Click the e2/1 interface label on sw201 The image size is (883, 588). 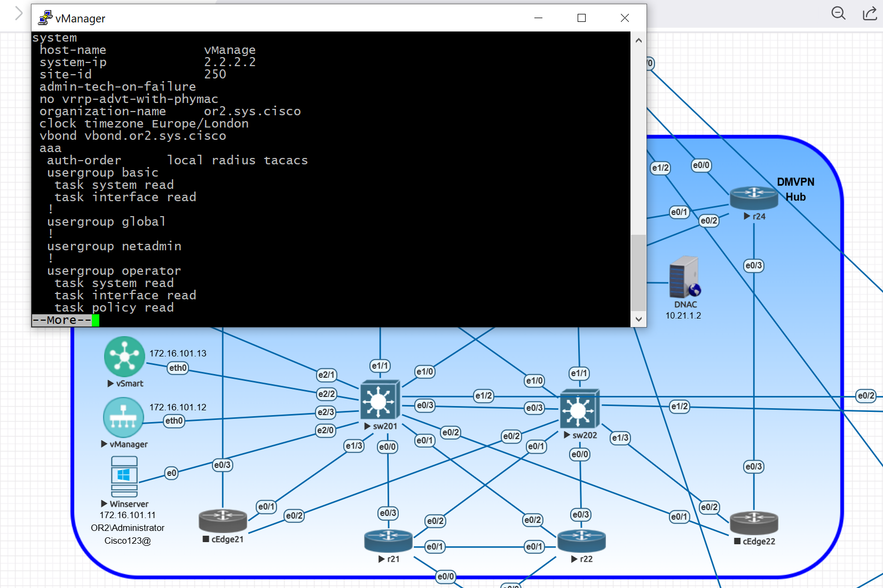tap(326, 375)
